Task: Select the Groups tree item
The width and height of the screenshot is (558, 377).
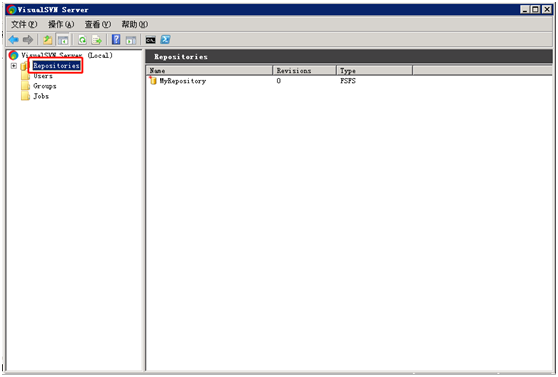Action: [44, 86]
